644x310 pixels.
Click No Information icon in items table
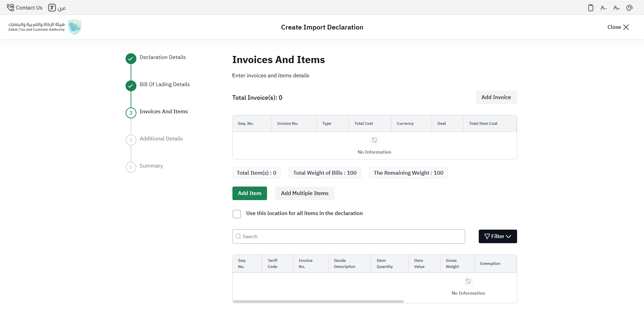click(x=468, y=281)
